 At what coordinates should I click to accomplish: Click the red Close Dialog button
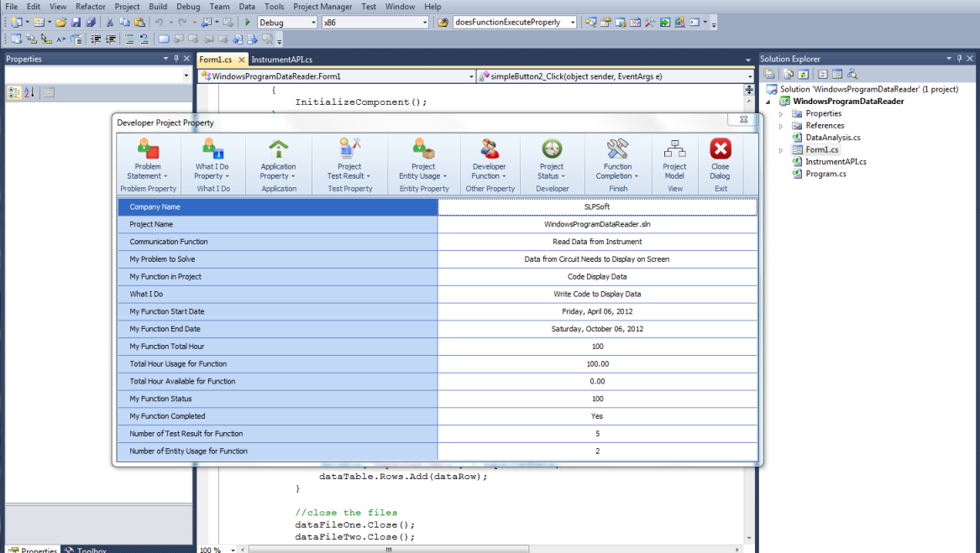720,159
